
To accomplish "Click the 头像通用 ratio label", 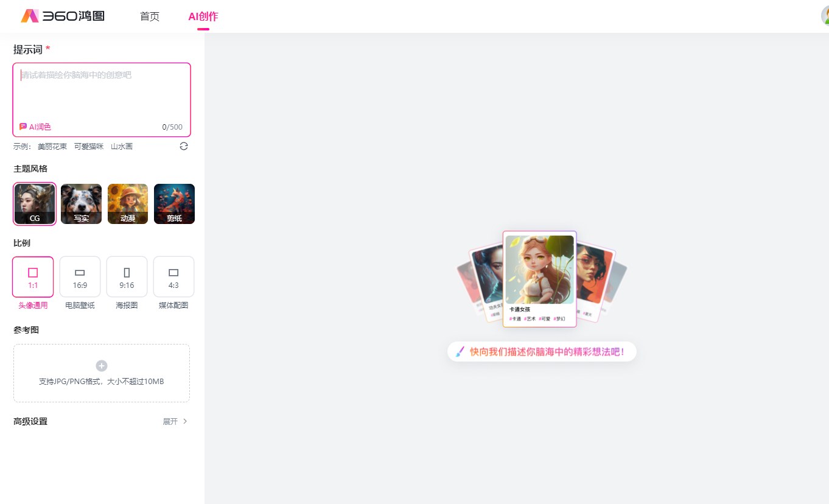I will (33, 306).
